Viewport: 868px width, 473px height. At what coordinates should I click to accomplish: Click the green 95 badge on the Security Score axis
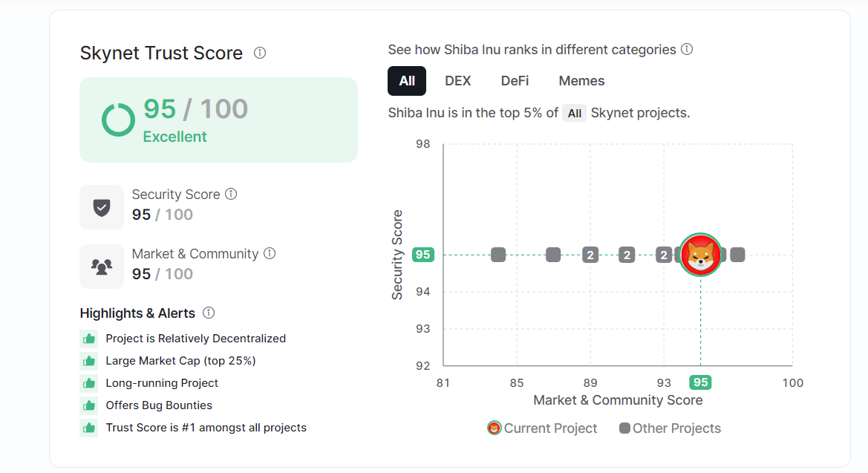coord(423,255)
